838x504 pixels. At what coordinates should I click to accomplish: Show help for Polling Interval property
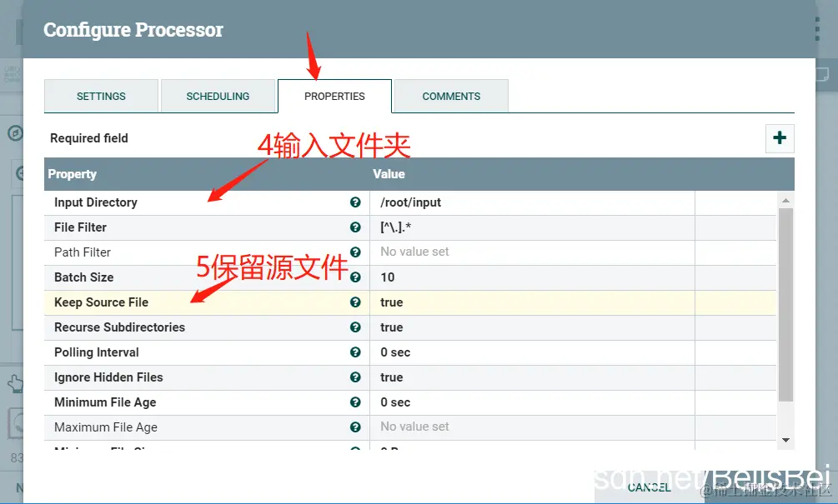355,352
